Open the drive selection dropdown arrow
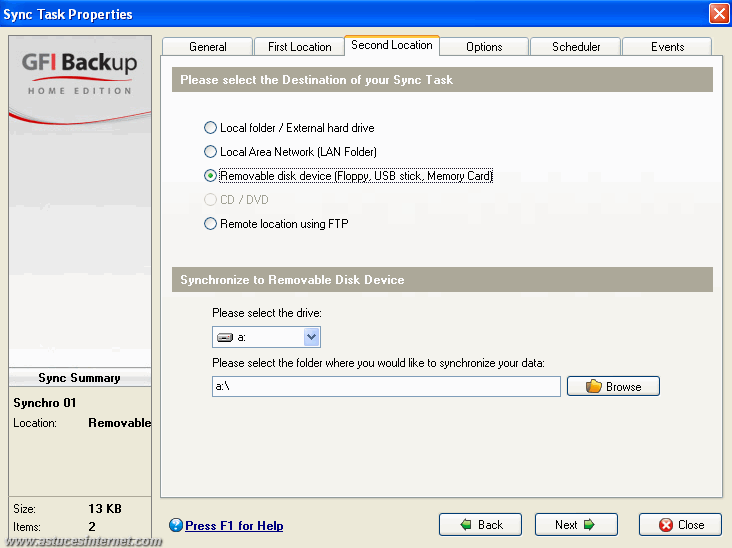Image resolution: width=732 pixels, height=548 pixels. [311, 337]
